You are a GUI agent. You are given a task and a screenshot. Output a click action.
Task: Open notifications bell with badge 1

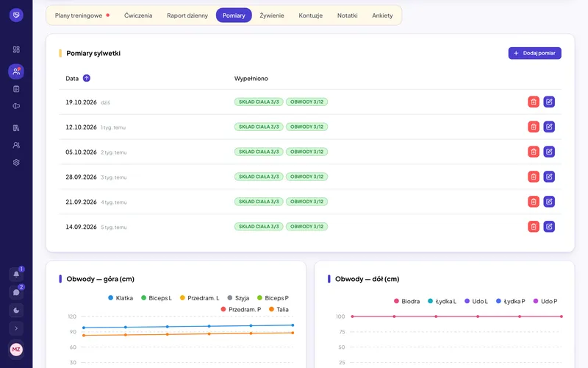(16, 274)
